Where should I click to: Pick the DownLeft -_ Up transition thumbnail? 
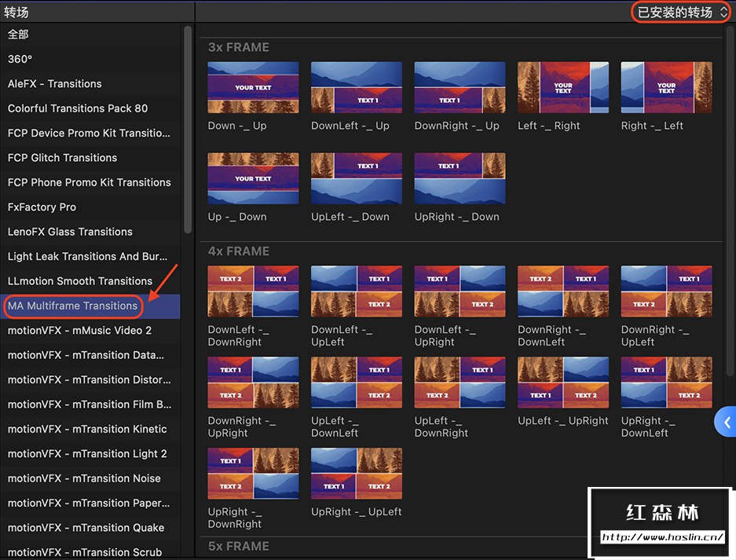(x=357, y=88)
